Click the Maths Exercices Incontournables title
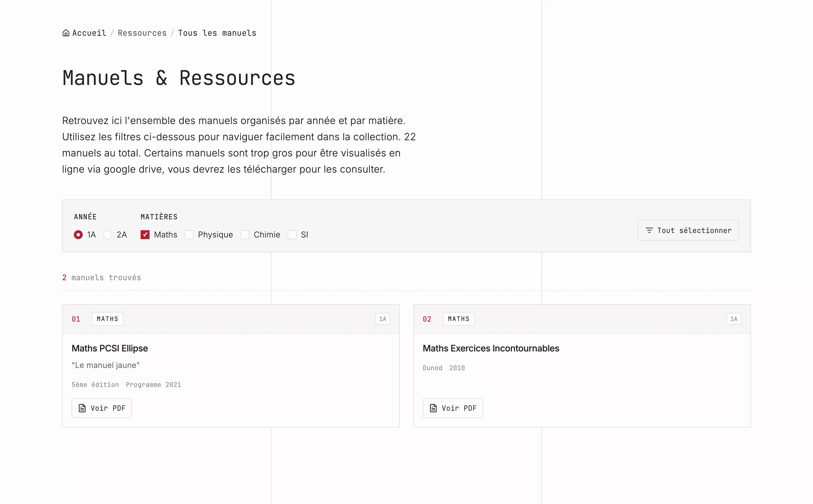813x504 pixels. pyautogui.click(x=491, y=348)
